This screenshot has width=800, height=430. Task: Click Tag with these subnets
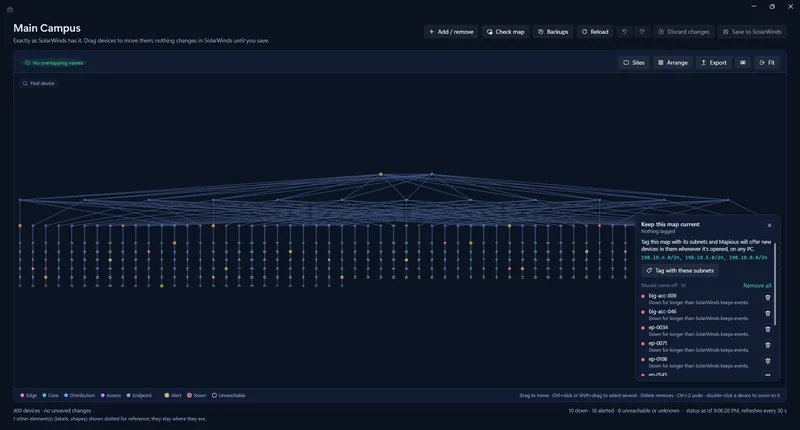680,270
